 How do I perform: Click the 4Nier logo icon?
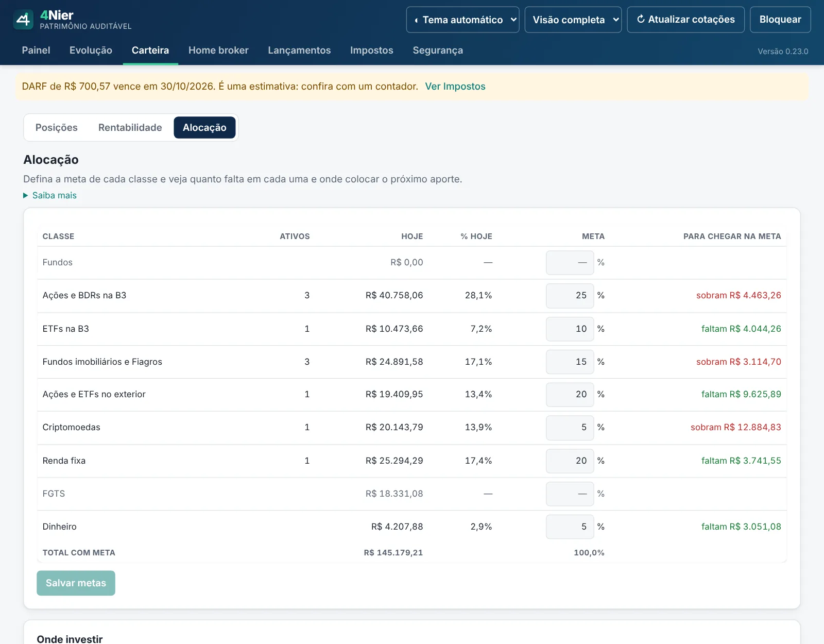click(x=23, y=20)
